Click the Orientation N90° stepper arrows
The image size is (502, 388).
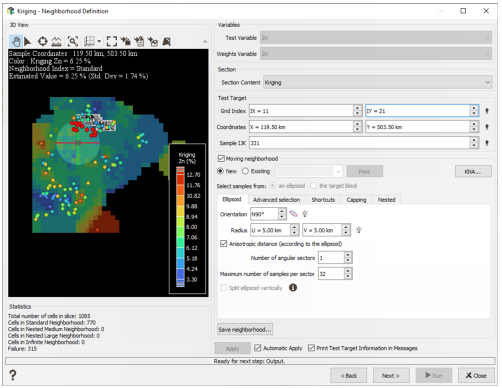point(282,214)
